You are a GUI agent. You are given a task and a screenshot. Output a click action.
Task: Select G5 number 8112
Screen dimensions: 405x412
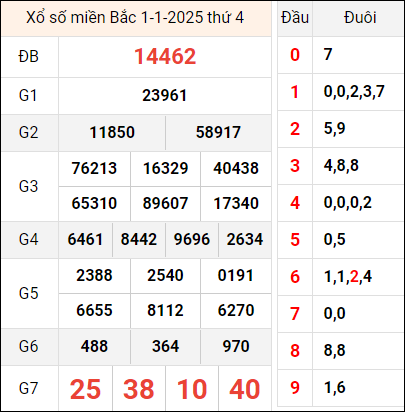click(165, 311)
